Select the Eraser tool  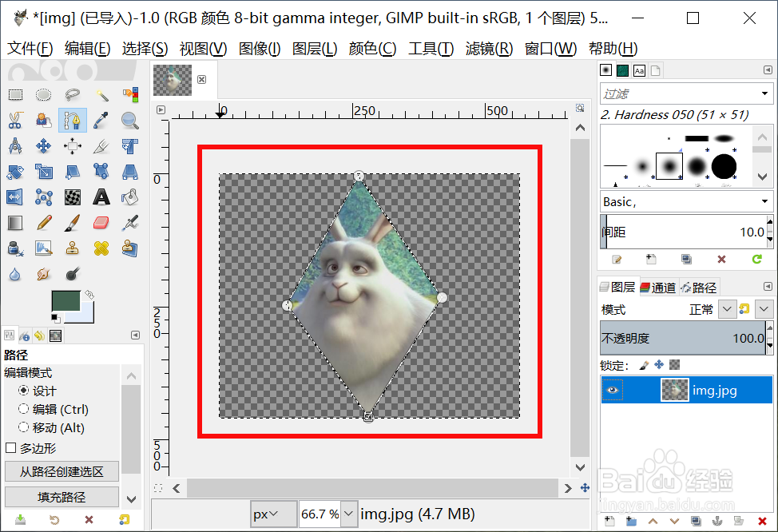coord(101,223)
